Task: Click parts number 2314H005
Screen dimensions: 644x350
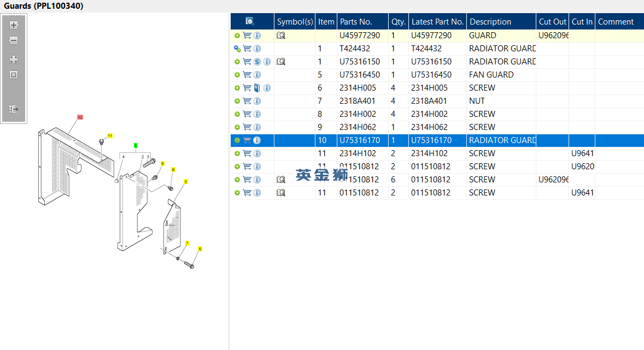Action: point(358,88)
